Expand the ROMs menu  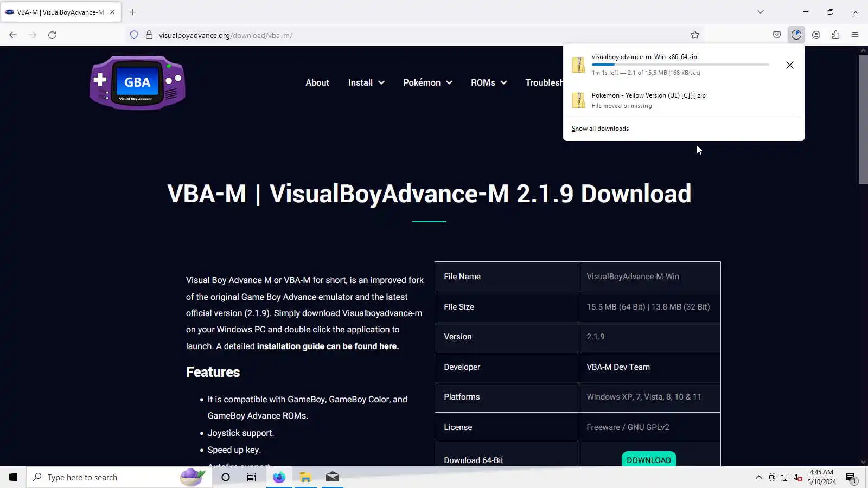pyautogui.click(x=489, y=82)
